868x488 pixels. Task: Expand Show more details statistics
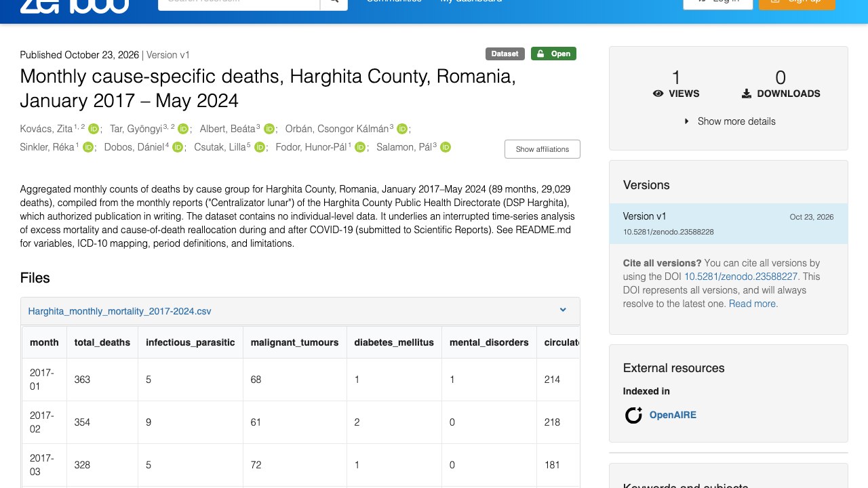coord(728,121)
